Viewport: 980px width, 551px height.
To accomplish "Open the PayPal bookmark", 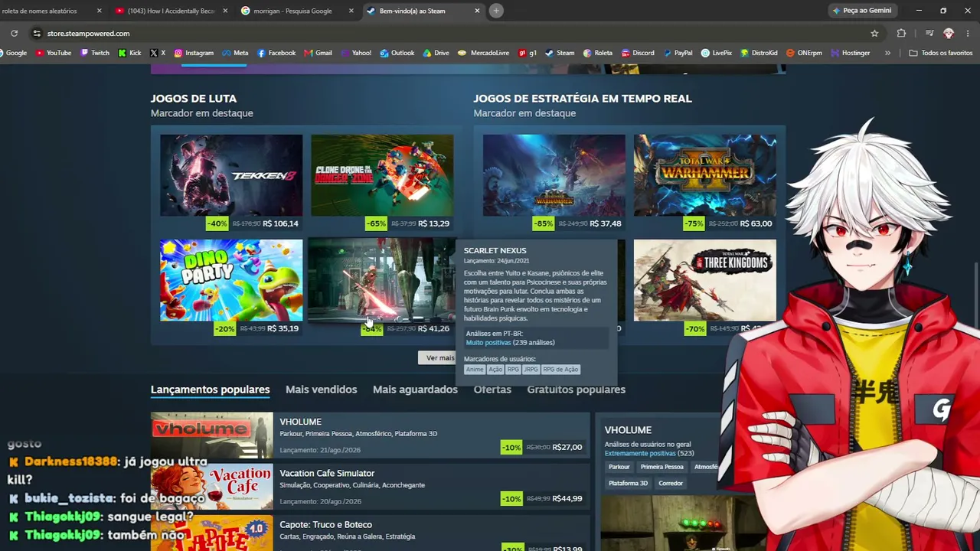I will pyautogui.click(x=678, y=53).
